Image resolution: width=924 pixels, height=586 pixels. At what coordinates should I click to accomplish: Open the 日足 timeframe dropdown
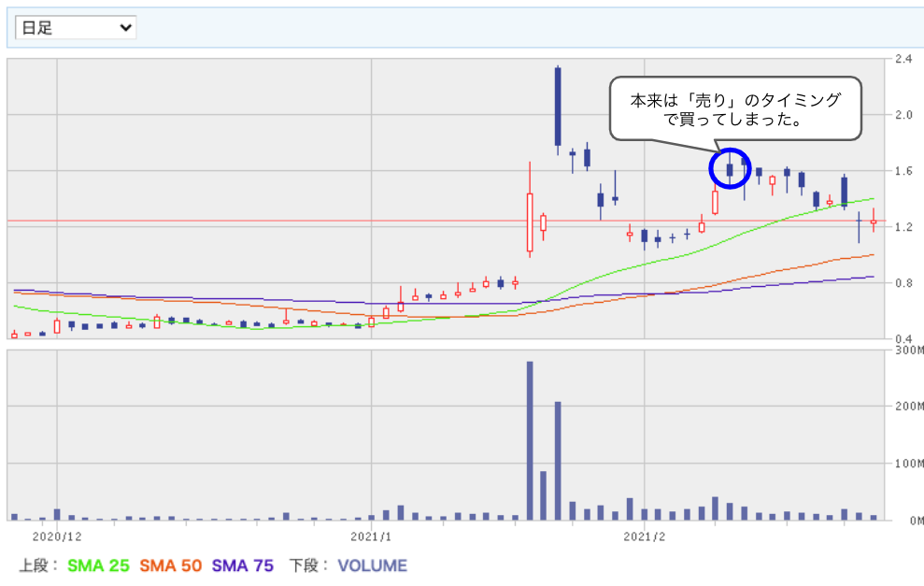(x=76, y=28)
